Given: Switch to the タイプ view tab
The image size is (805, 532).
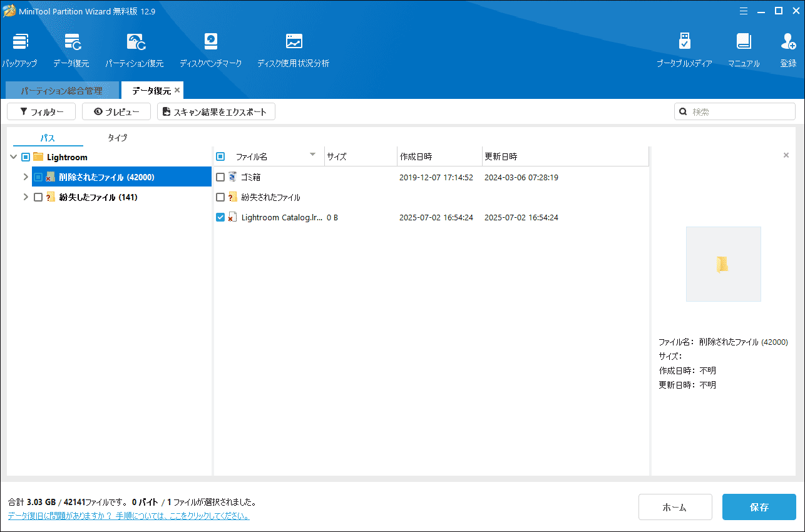Looking at the screenshot, I should point(117,138).
